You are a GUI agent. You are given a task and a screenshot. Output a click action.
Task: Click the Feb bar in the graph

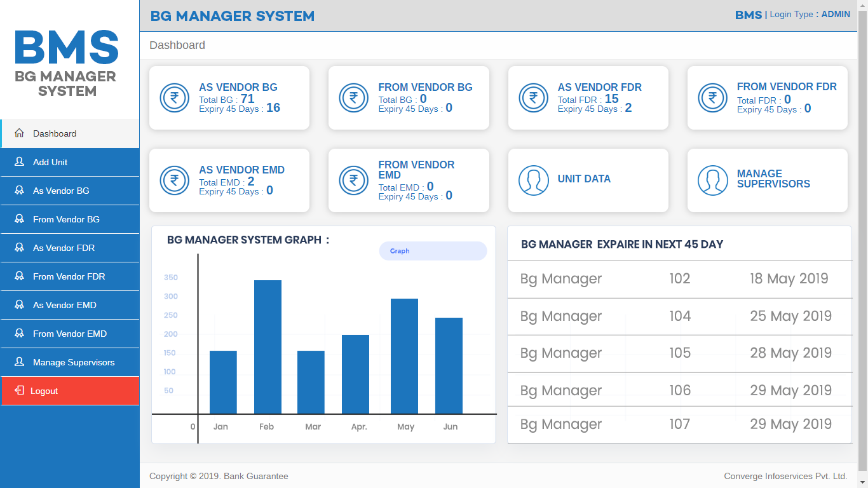268,347
